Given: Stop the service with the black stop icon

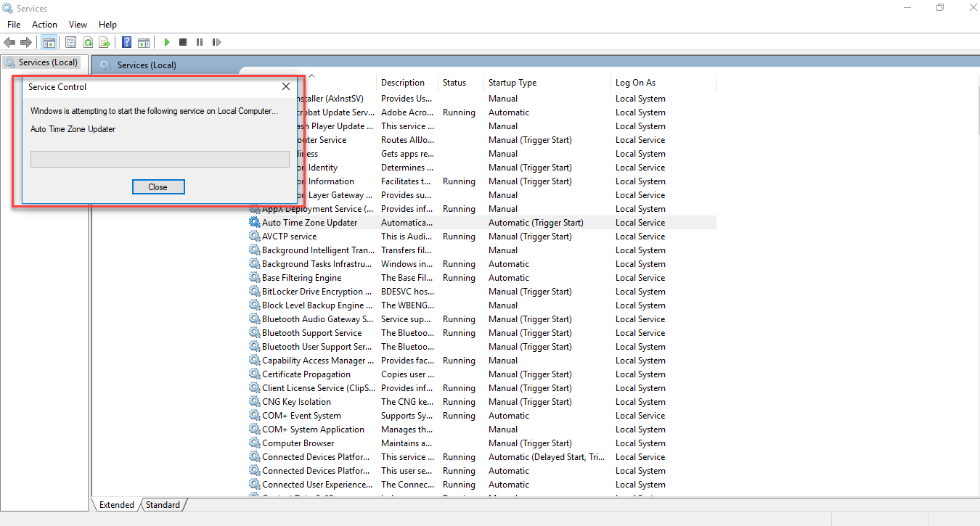Looking at the screenshot, I should click(182, 41).
